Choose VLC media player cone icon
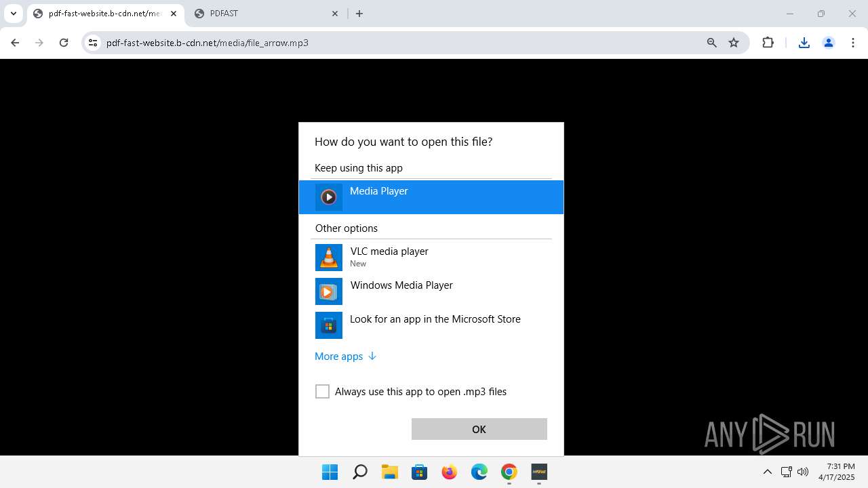The image size is (868, 488). (x=329, y=258)
